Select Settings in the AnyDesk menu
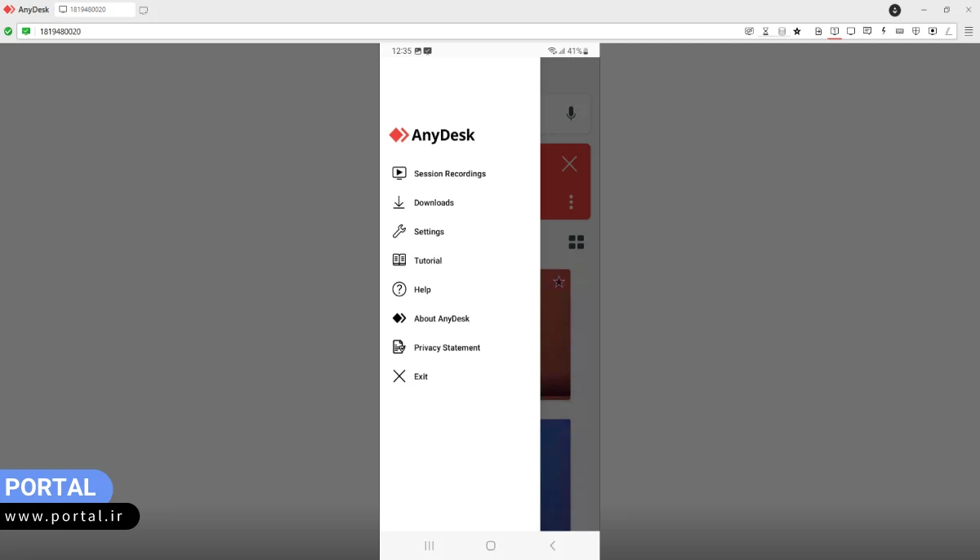The width and height of the screenshot is (980, 560). click(x=428, y=231)
